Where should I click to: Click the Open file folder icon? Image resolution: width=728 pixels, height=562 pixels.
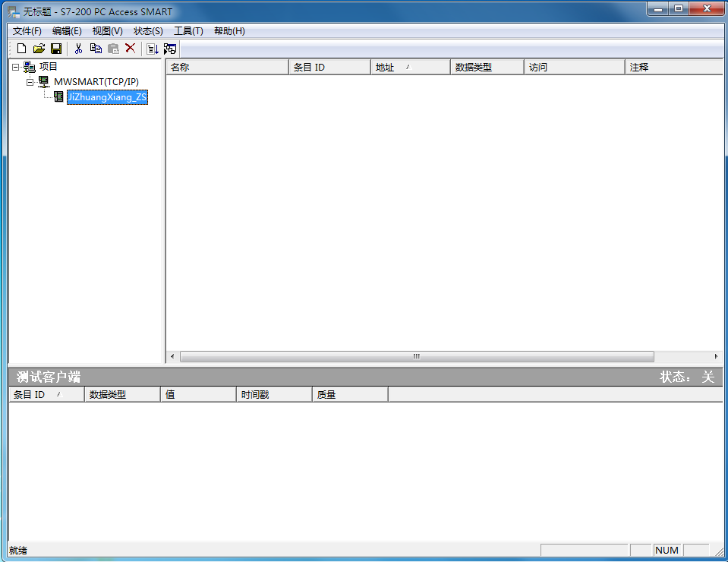coord(39,49)
